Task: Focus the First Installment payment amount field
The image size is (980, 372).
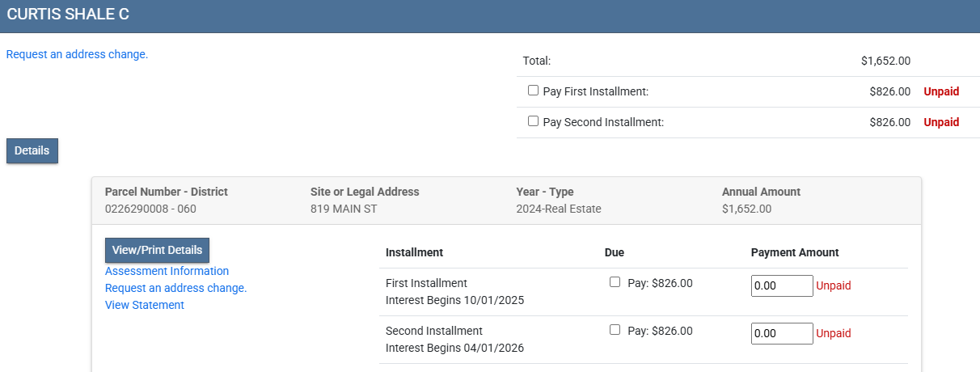Action: [x=781, y=286]
